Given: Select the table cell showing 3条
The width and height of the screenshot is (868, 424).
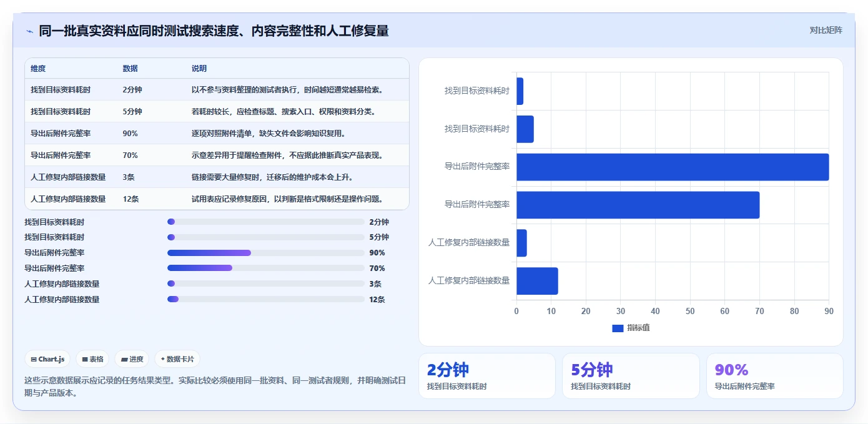Looking at the screenshot, I should click(129, 177).
